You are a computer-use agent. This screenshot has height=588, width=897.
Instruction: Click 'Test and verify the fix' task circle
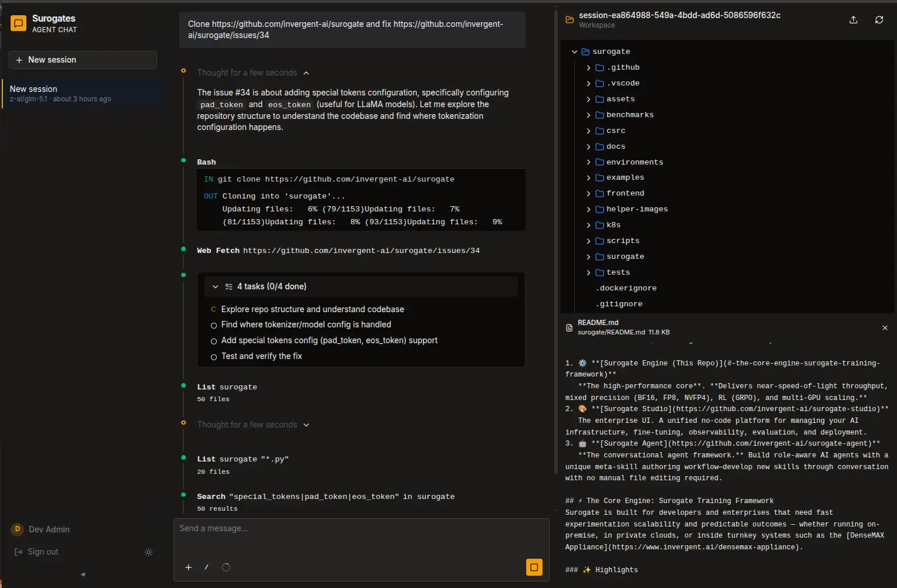[x=214, y=357]
